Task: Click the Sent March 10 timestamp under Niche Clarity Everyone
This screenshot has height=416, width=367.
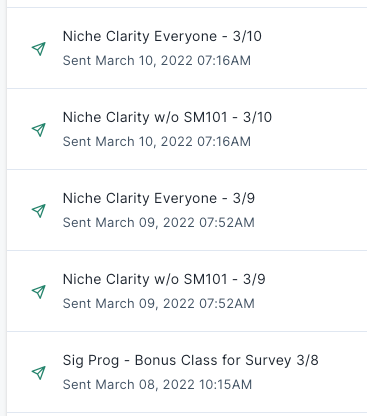Action: (157, 61)
